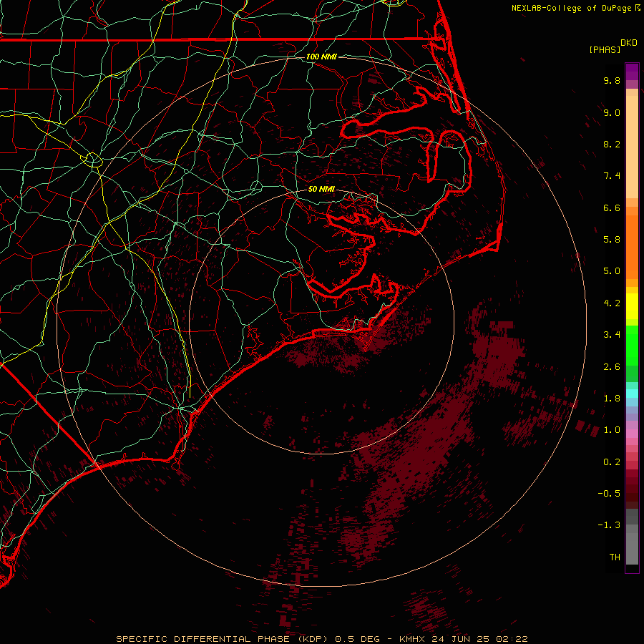This screenshot has height=644, width=644.
Task: Click the bright green segment of color bar
Action: click(x=632, y=346)
